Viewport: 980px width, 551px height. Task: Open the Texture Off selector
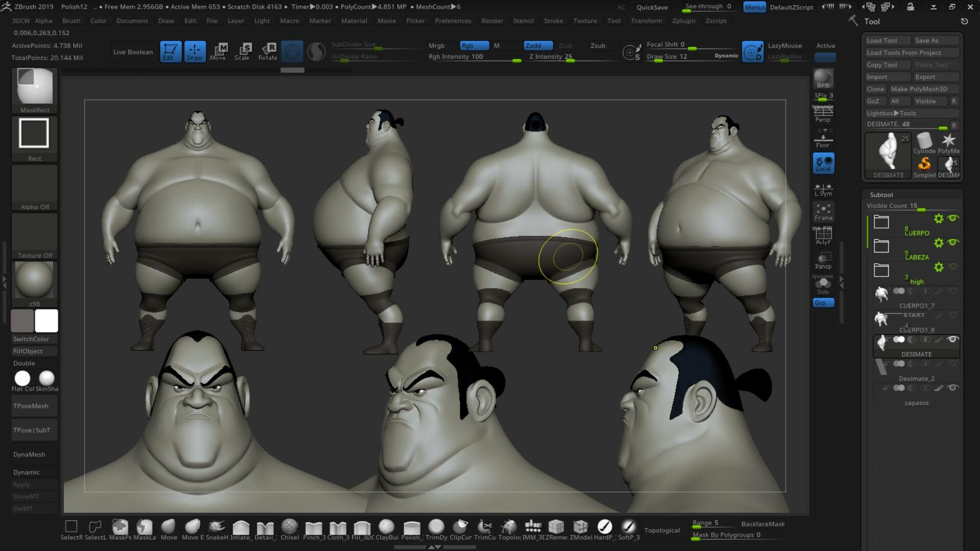[34, 236]
